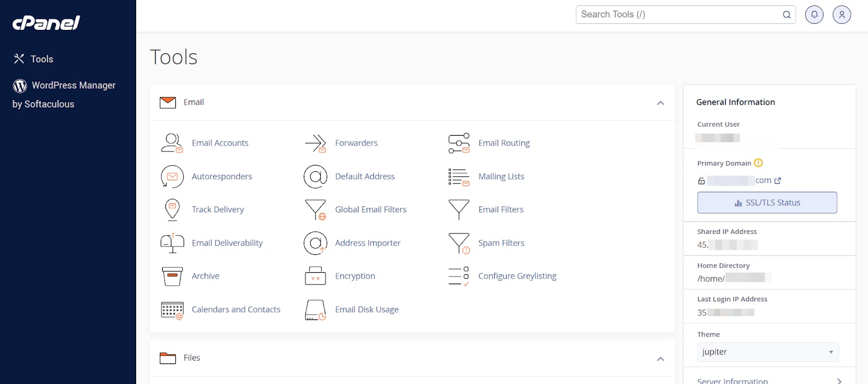Image resolution: width=868 pixels, height=384 pixels.
Task: Click the Search Tools input field
Action: [678, 15]
